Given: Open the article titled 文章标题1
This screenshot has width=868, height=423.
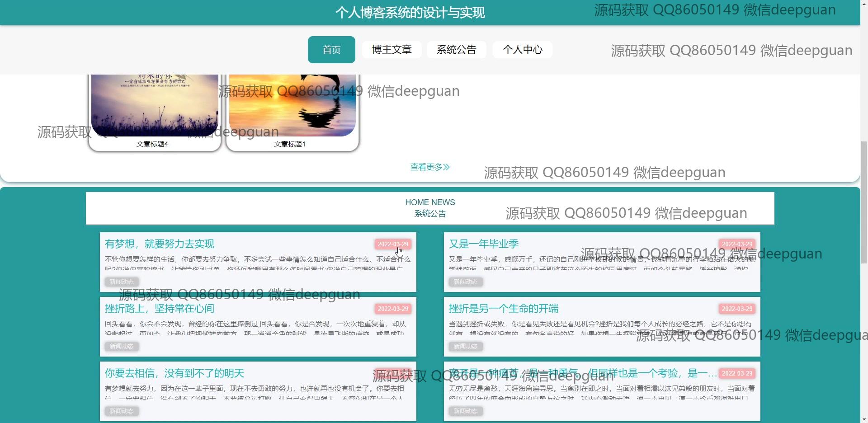Looking at the screenshot, I should click(290, 144).
